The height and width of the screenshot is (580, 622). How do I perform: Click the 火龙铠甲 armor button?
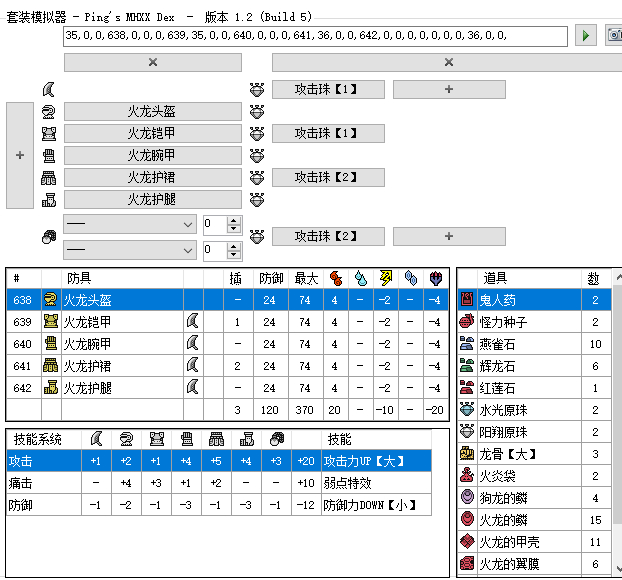click(153, 133)
